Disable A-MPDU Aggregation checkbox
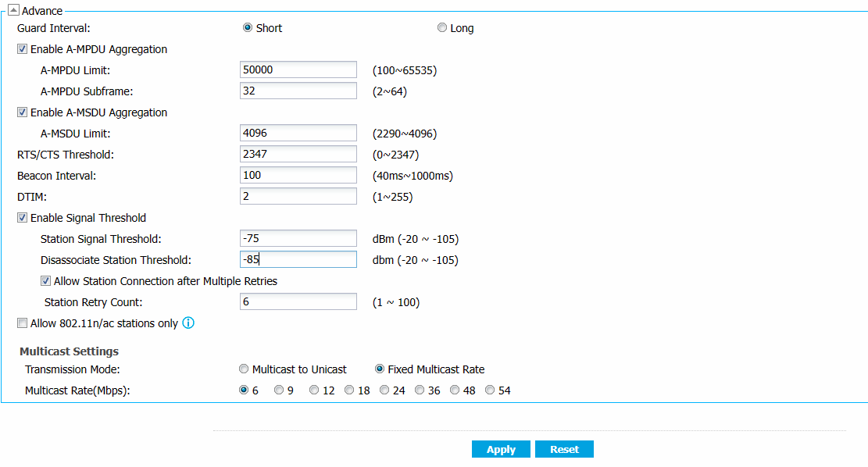868x467 pixels. [22, 49]
